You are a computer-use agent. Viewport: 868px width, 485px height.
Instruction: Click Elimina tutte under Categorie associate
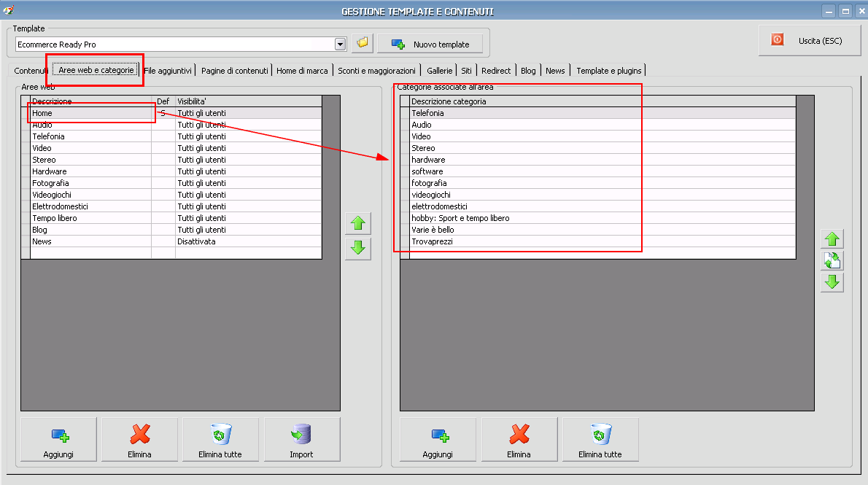pos(600,440)
